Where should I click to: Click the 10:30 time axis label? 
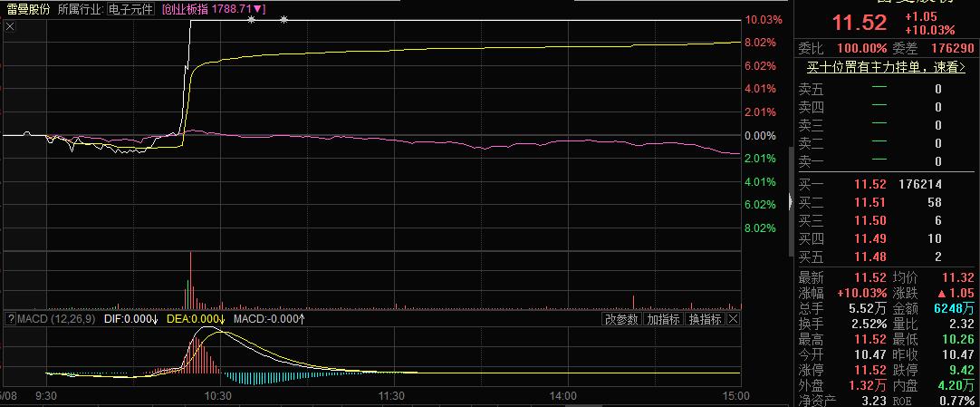coord(218,396)
